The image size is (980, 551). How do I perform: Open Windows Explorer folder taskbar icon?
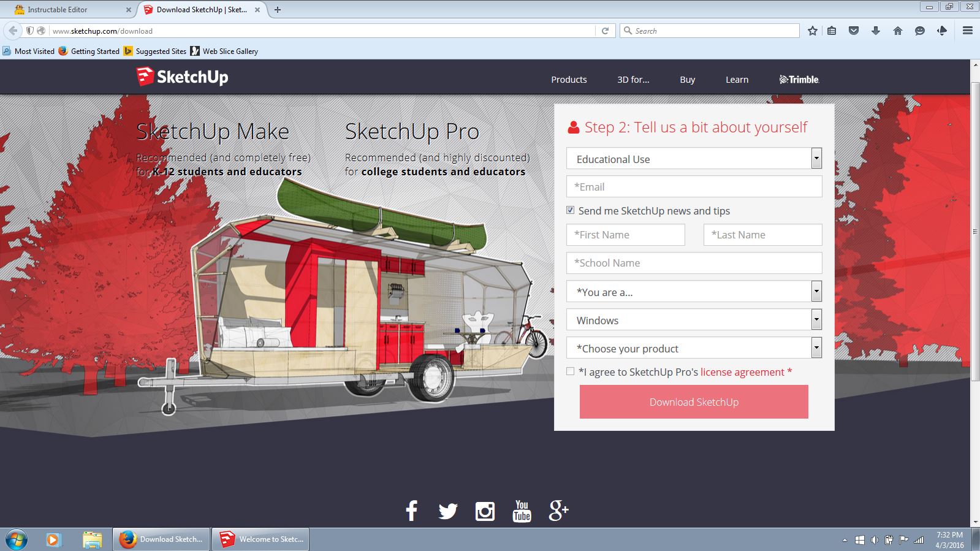[x=92, y=539]
